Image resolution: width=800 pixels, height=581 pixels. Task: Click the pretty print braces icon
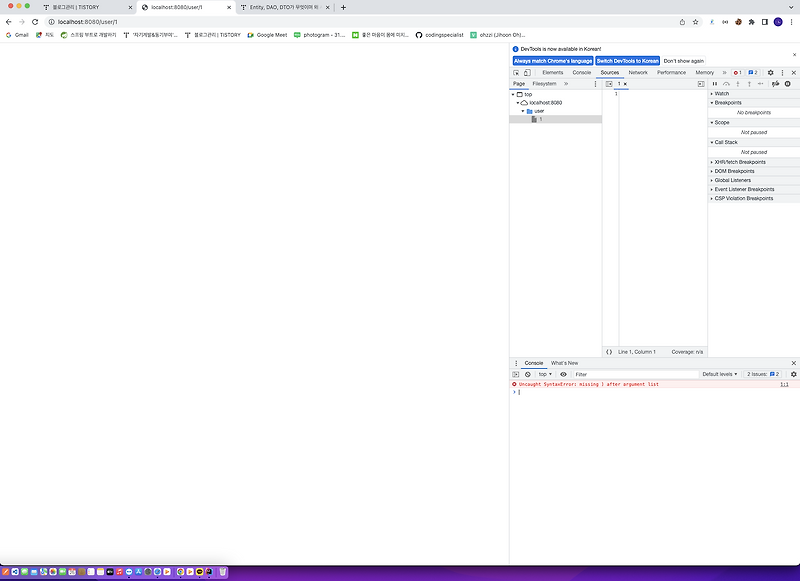pos(609,351)
